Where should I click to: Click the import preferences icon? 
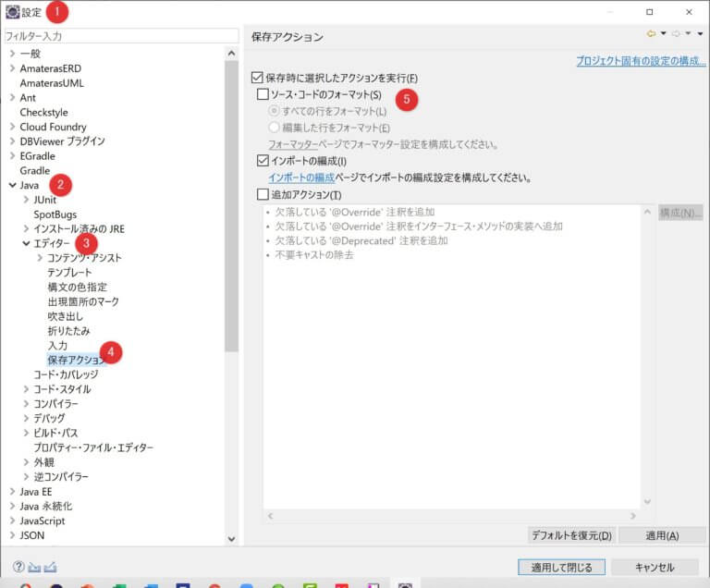34,567
